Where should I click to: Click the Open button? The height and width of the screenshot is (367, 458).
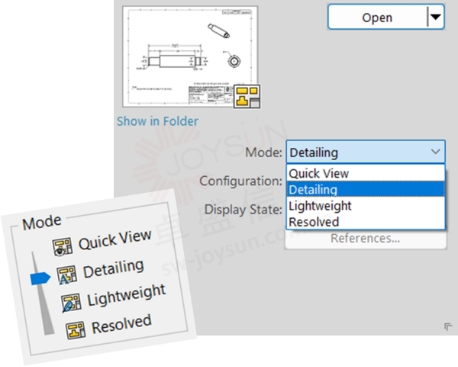click(x=377, y=17)
